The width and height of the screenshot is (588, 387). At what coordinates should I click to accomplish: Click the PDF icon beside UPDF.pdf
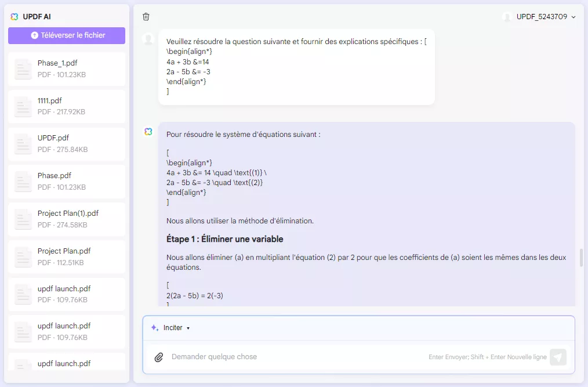click(x=23, y=143)
